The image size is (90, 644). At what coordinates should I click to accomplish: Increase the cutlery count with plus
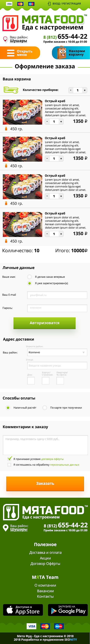(85, 90)
